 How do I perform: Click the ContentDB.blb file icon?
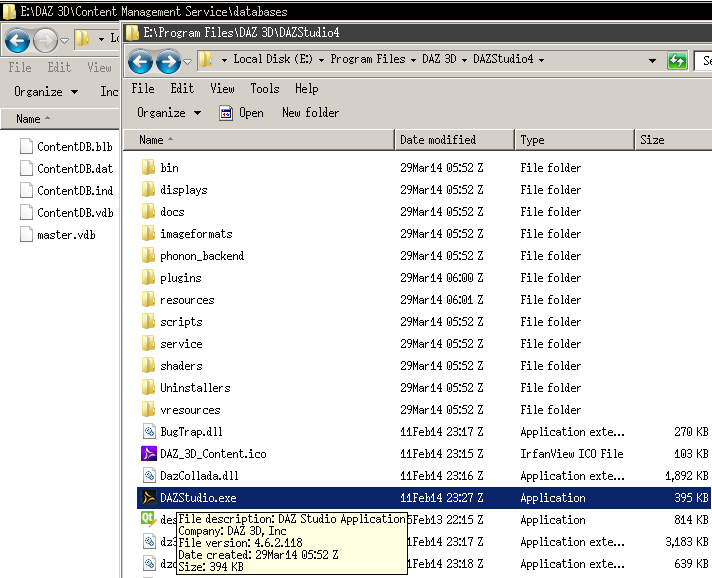26,146
